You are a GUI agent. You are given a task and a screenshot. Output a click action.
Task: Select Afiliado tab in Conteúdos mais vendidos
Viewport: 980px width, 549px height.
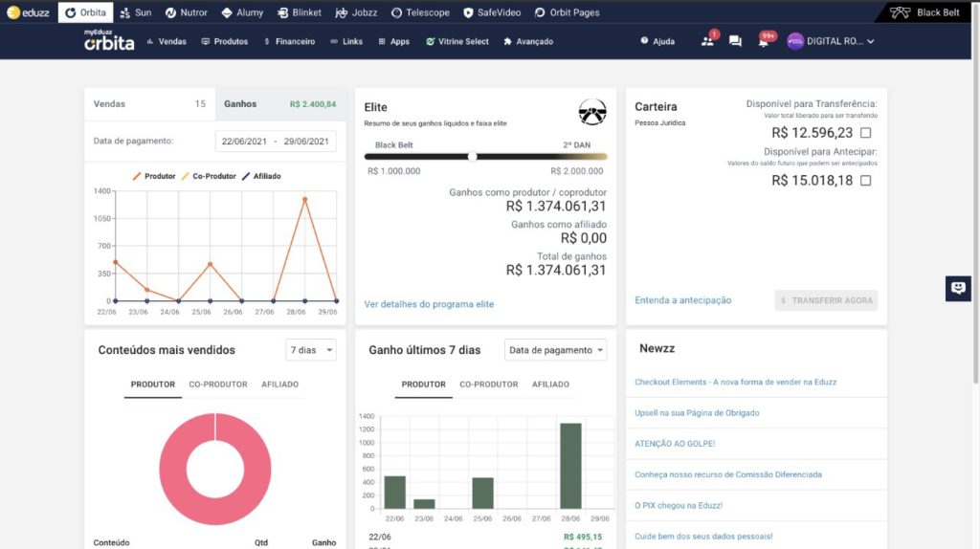tap(280, 384)
